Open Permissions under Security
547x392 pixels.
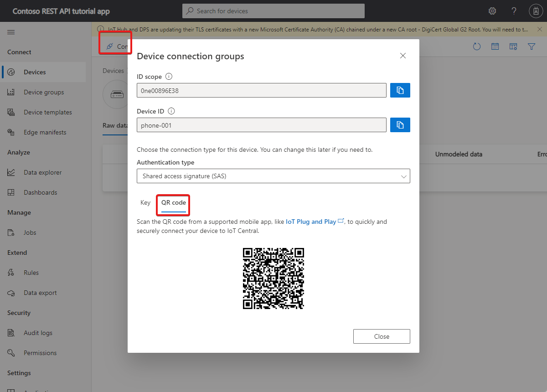click(x=41, y=352)
